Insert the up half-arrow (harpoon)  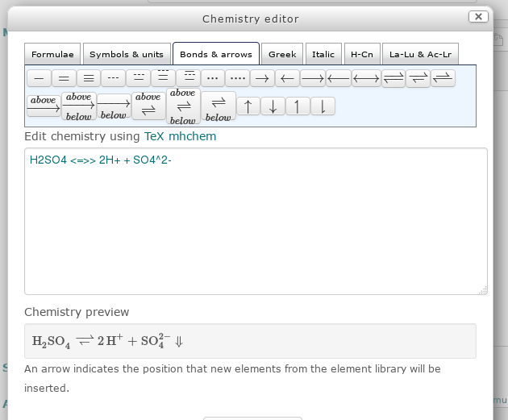(x=298, y=106)
